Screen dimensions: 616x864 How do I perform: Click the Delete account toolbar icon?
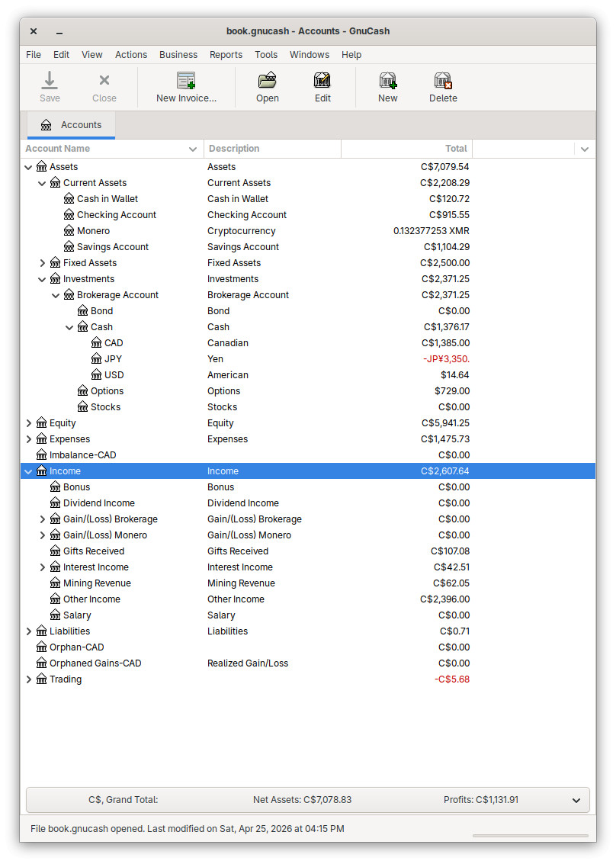[443, 80]
